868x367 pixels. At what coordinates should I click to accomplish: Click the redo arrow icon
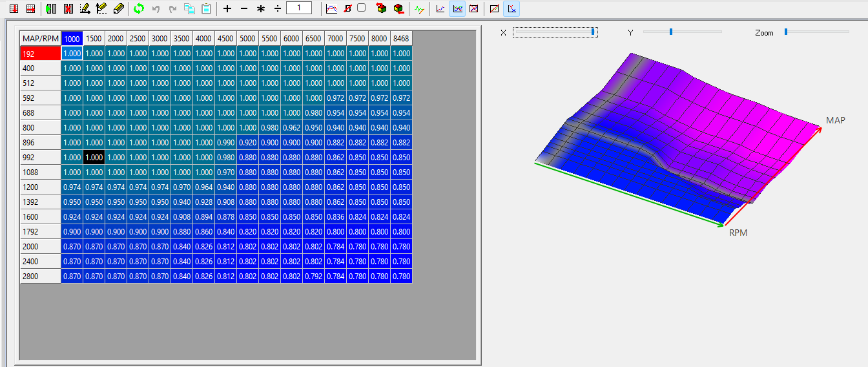point(172,9)
